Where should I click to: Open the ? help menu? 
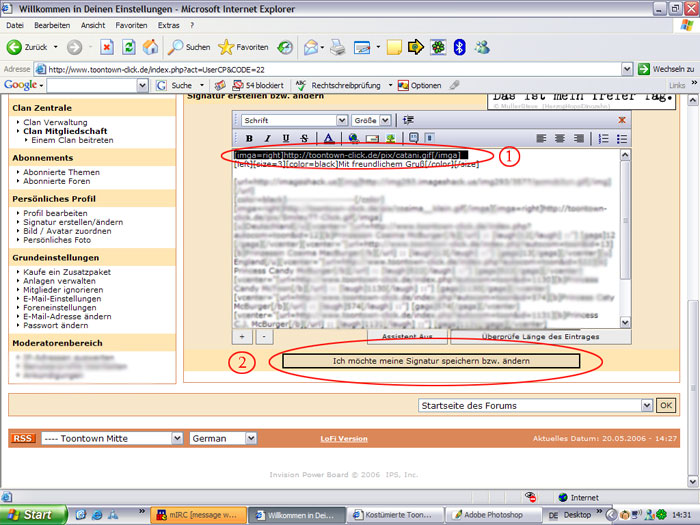point(192,25)
